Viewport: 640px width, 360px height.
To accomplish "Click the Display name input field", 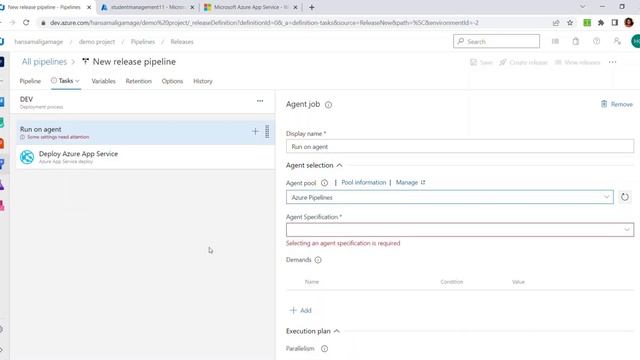I will coord(460,147).
